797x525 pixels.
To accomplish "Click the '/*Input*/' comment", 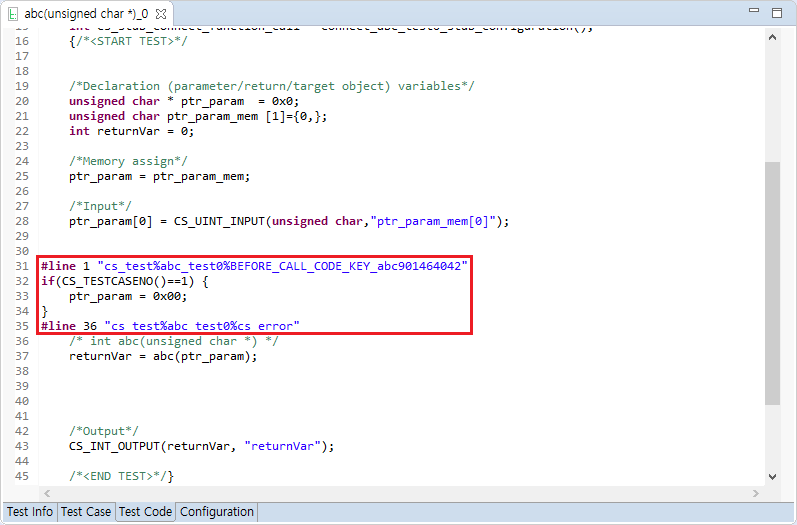I will (100, 206).
